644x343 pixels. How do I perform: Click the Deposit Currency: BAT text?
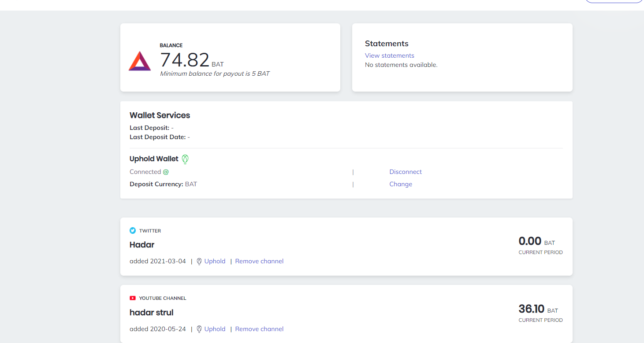pos(163,184)
